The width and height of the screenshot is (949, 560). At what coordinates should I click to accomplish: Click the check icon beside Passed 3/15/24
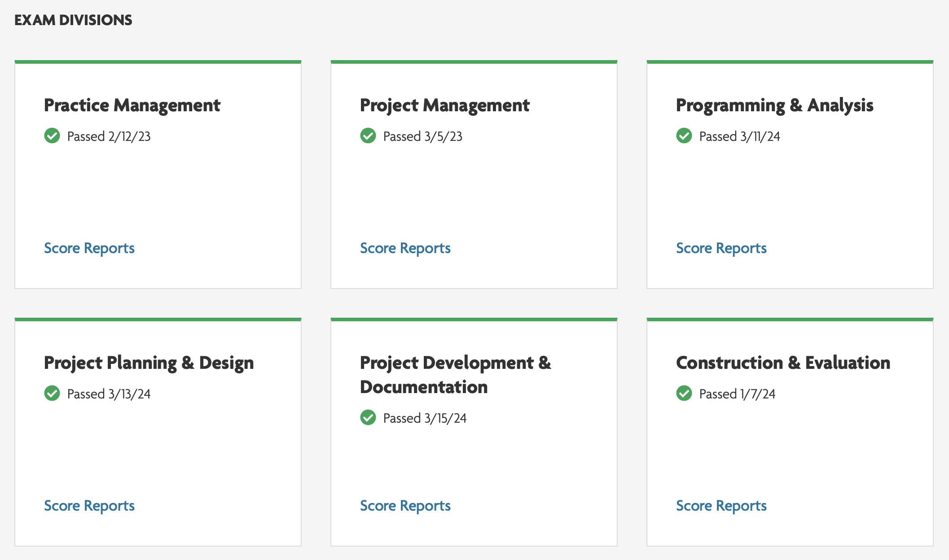tap(368, 417)
